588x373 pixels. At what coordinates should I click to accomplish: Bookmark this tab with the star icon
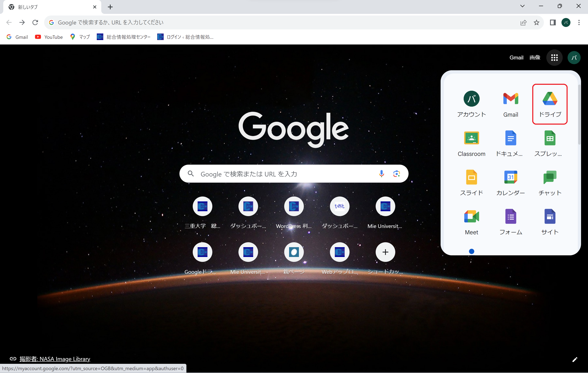tap(536, 22)
